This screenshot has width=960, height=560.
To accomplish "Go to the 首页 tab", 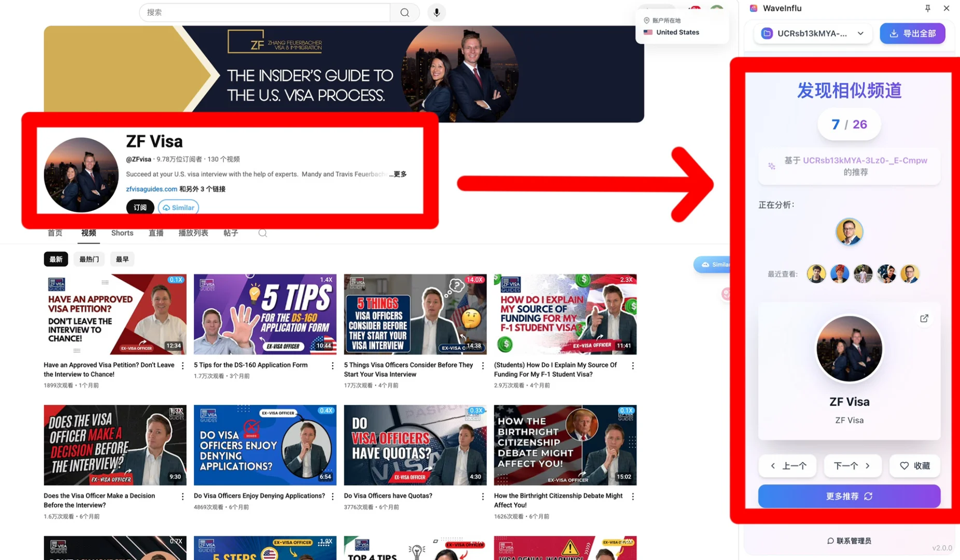I will tap(55, 233).
